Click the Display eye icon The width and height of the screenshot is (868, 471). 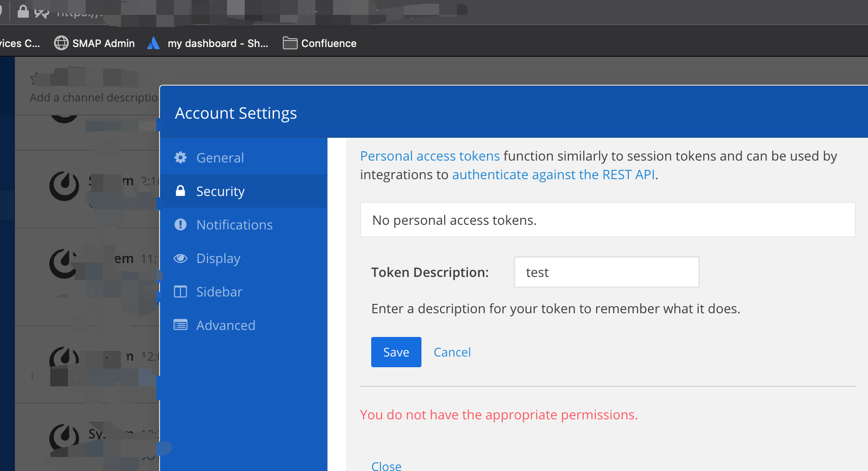(x=181, y=258)
